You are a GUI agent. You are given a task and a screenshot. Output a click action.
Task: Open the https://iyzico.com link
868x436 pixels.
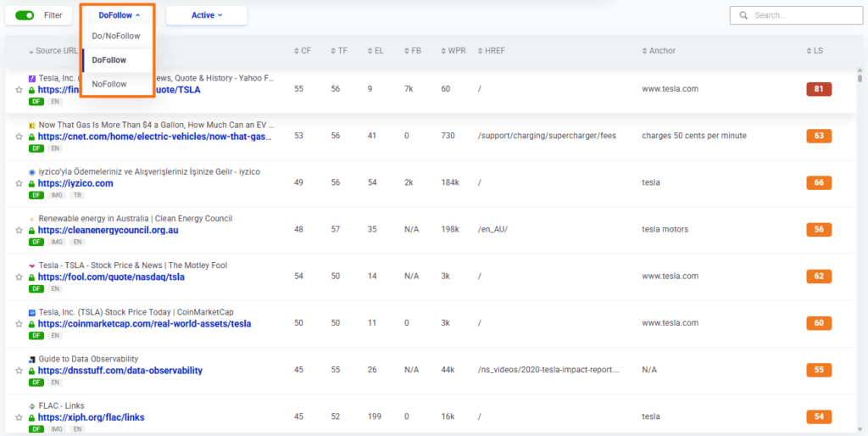(75, 183)
